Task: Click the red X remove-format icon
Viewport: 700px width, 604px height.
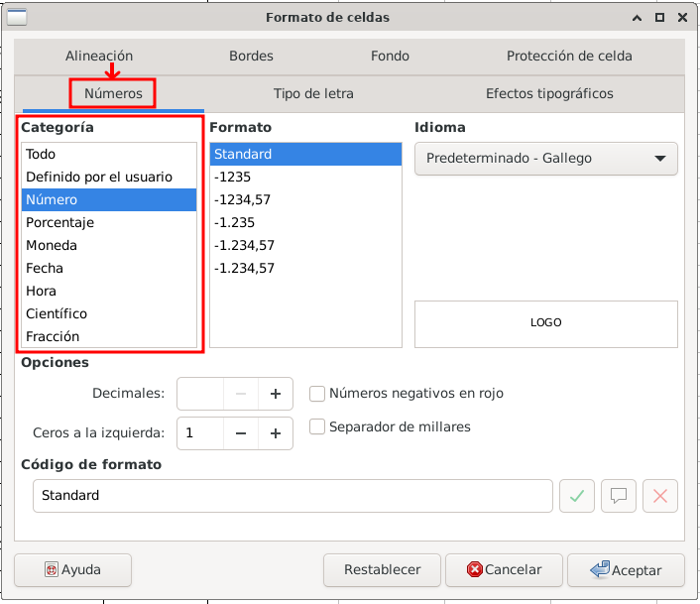Action: [x=659, y=496]
